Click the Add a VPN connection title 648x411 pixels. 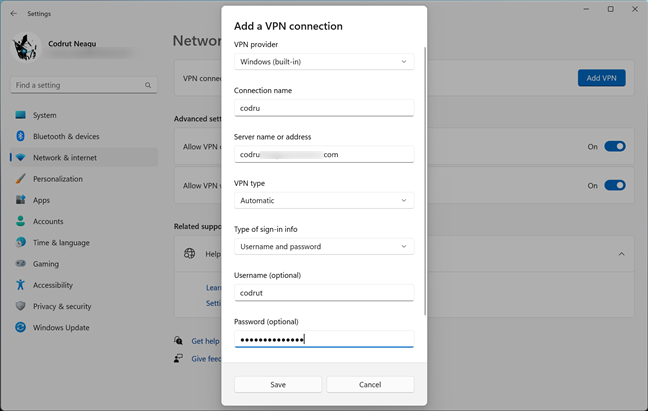tap(288, 26)
